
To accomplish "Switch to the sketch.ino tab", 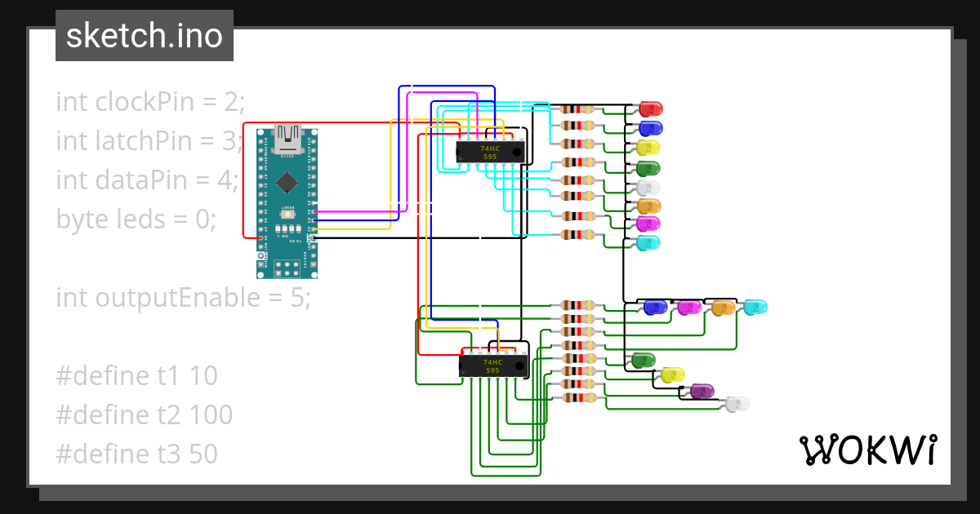I will tap(144, 35).
